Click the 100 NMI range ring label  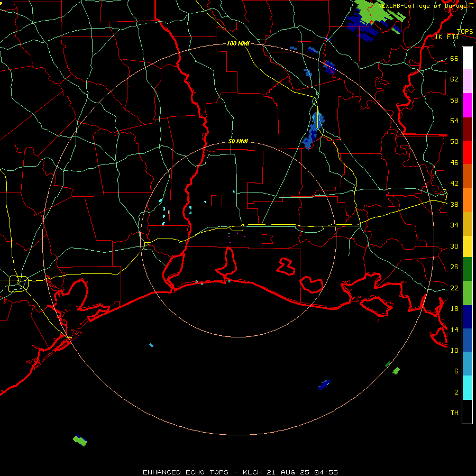[x=238, y=43]
